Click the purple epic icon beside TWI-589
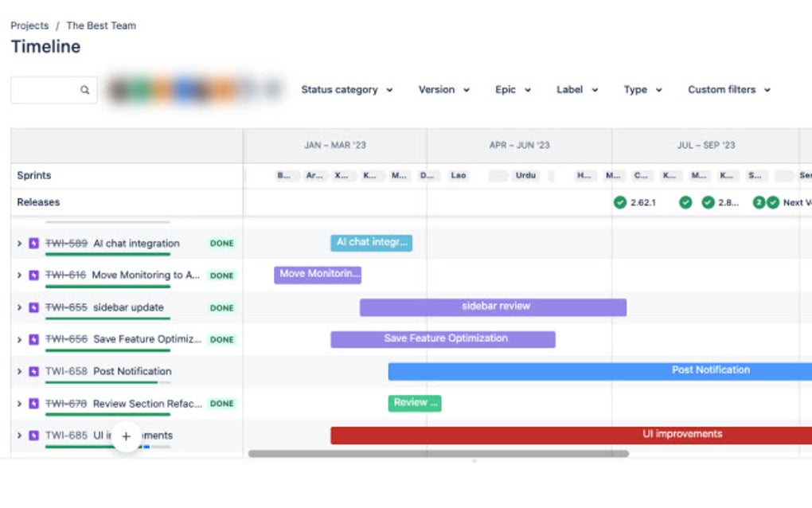The height and width of the screenshot is (508, 812). click(33, 243)
